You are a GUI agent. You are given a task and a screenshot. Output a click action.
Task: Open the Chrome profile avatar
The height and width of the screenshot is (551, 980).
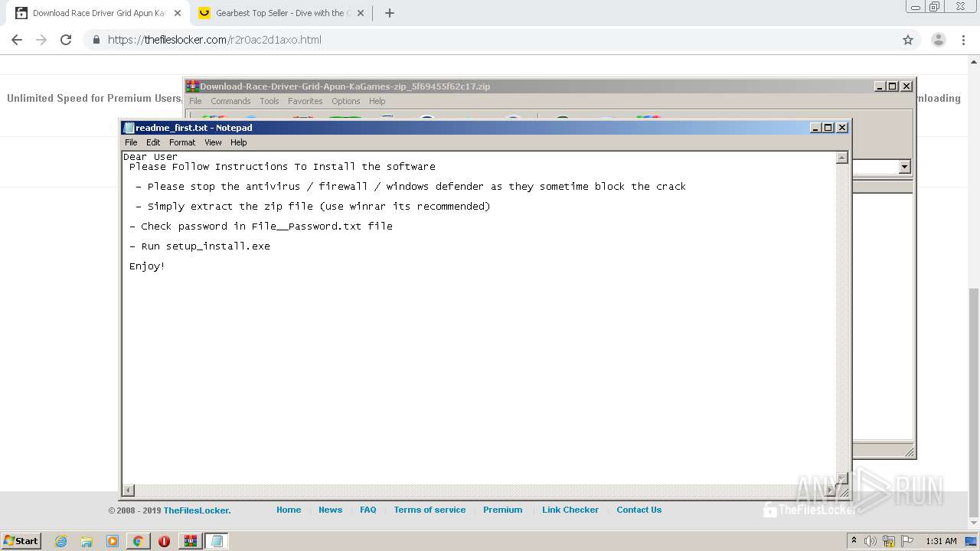point(939,40)
